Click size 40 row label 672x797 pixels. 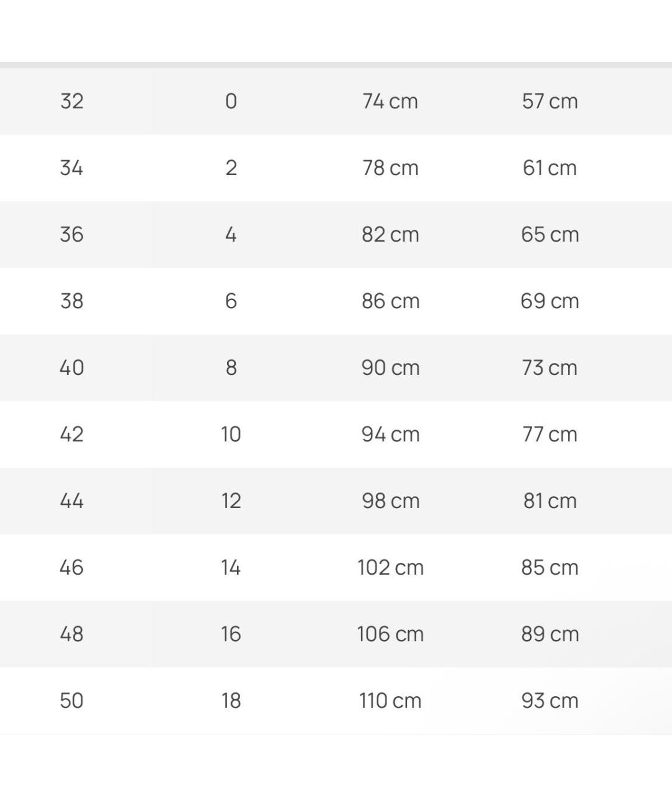point(72,367)
